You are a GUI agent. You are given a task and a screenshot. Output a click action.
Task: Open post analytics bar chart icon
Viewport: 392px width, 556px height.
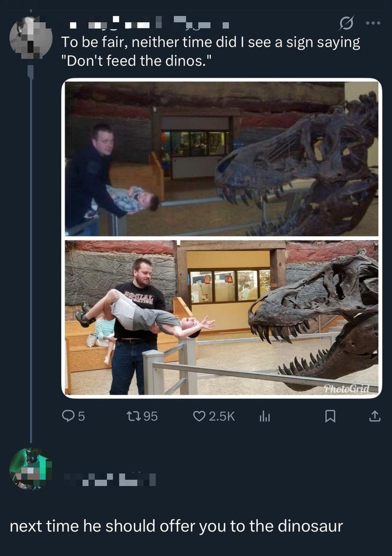point(265,416)
